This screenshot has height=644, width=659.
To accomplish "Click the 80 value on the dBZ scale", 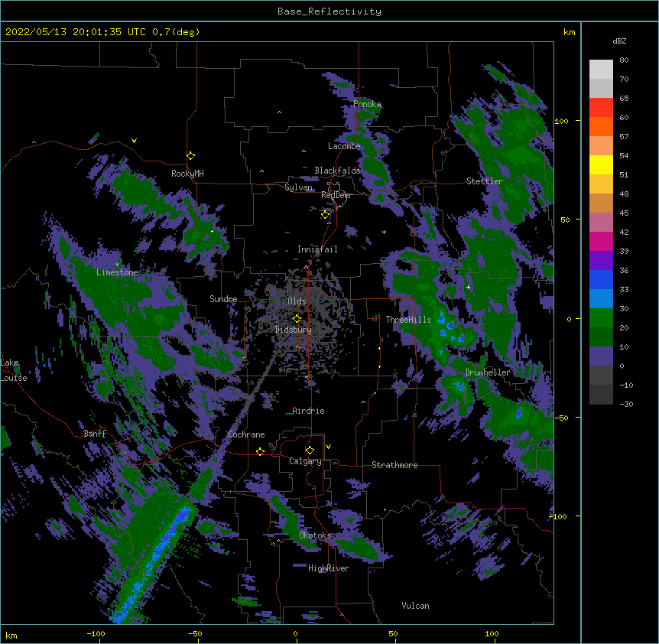I will coord(624,60).
